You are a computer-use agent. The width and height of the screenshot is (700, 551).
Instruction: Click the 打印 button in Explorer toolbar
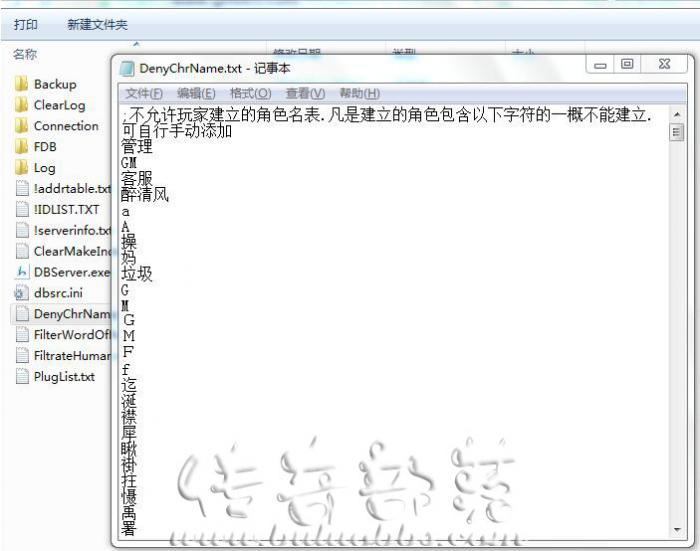click(26, 24)
